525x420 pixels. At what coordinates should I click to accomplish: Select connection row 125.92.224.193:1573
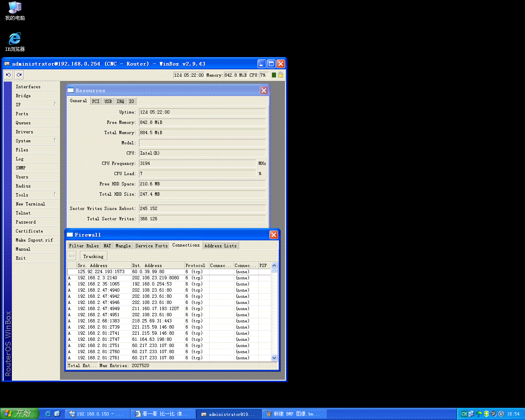tap(169, 272)
